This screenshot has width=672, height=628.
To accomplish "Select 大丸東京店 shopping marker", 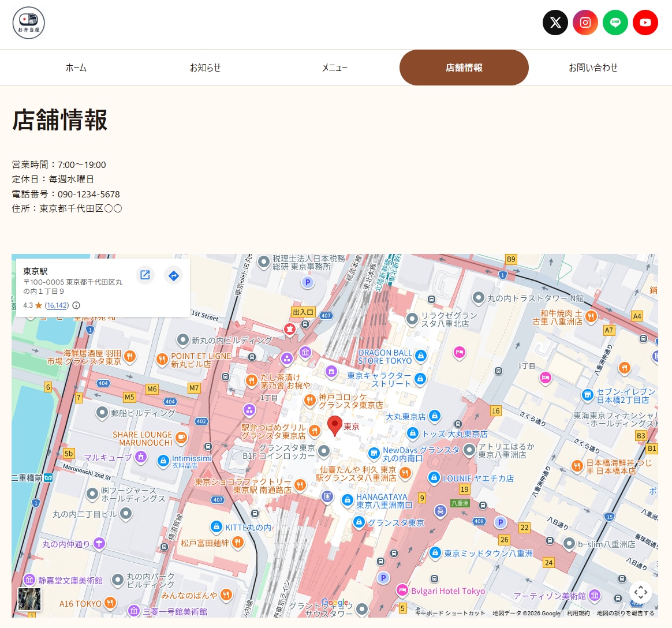I will coord(435,416).
